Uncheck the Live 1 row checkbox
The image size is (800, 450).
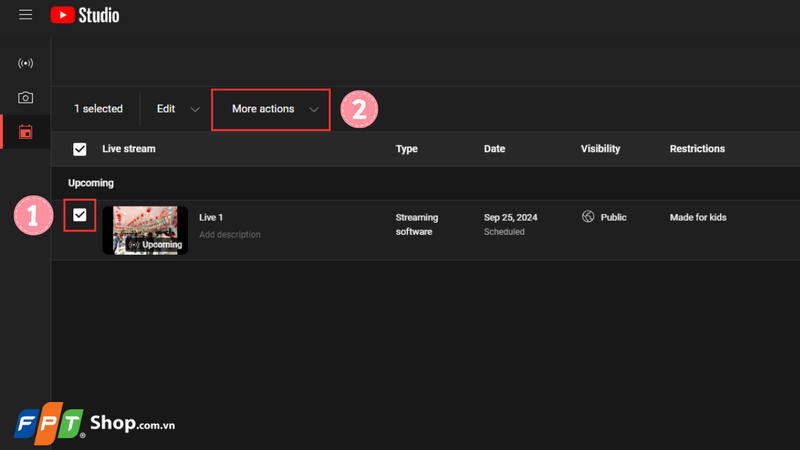point(80,215)
